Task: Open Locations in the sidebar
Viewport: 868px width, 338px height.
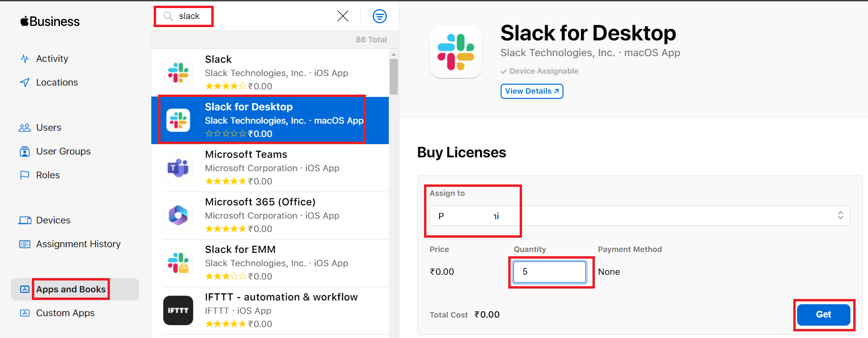Action: coord(57,82)
